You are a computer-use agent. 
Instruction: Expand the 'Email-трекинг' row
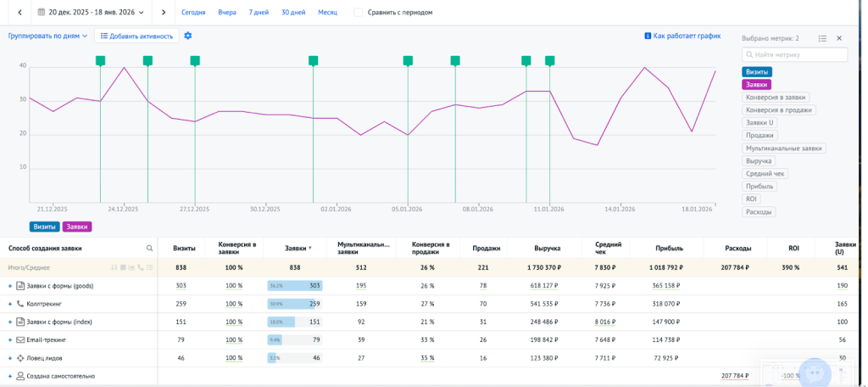pos(10,339)
